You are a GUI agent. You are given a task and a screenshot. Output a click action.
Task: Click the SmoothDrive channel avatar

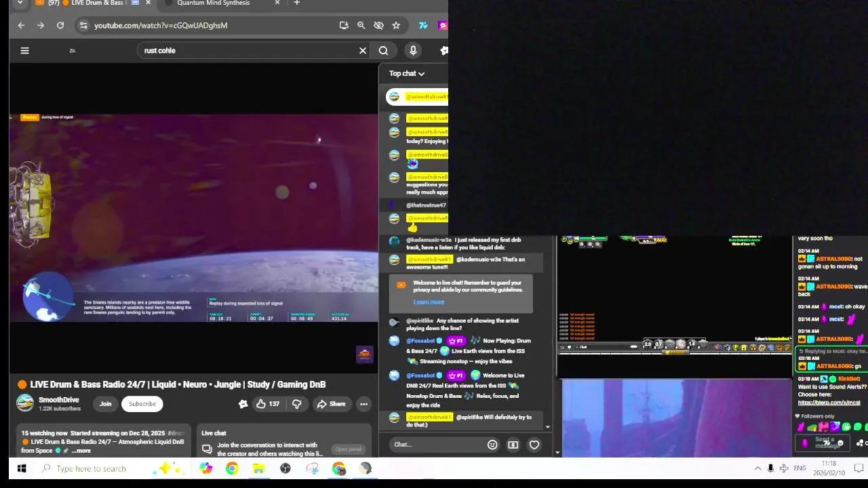click(x=25, y=403)
